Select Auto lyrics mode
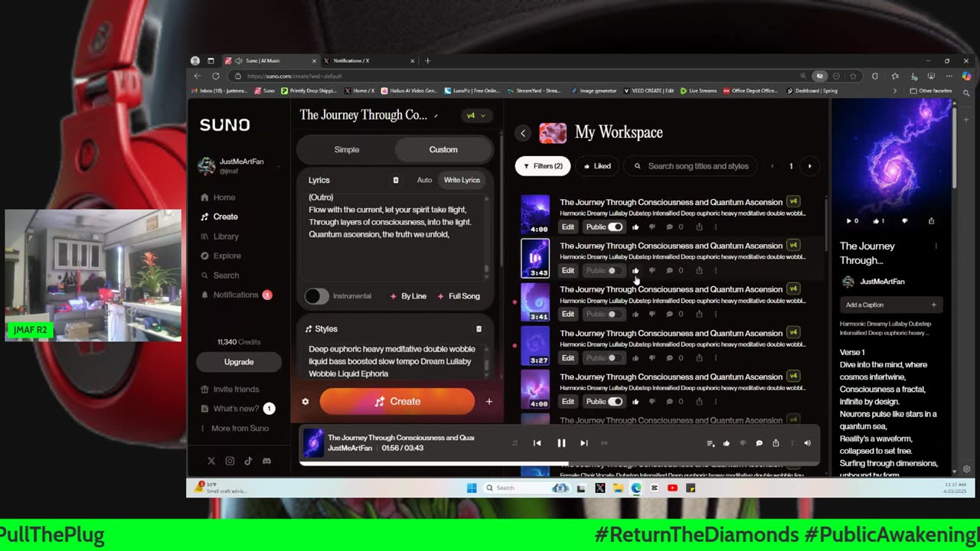 424,180
